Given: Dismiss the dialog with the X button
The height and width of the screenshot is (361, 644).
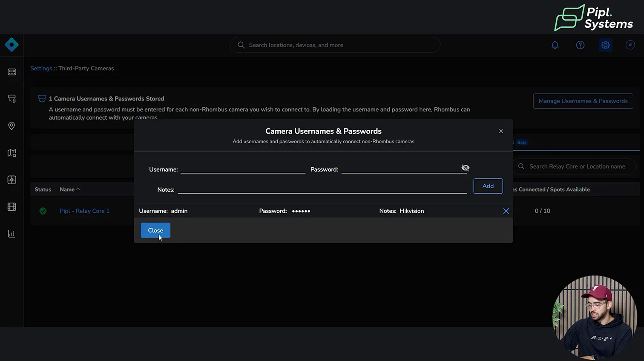Looking at the screenshot, I should (x=501, y=131).
